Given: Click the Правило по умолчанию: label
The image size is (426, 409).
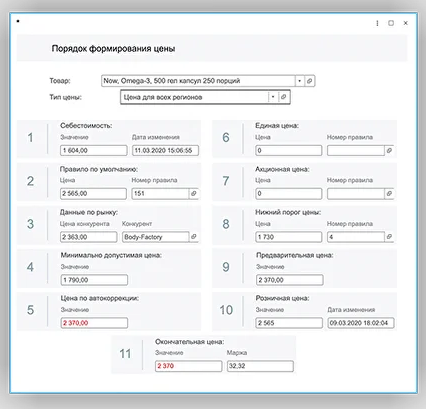Looking at the screenshot, I should (x=99, y=169).
